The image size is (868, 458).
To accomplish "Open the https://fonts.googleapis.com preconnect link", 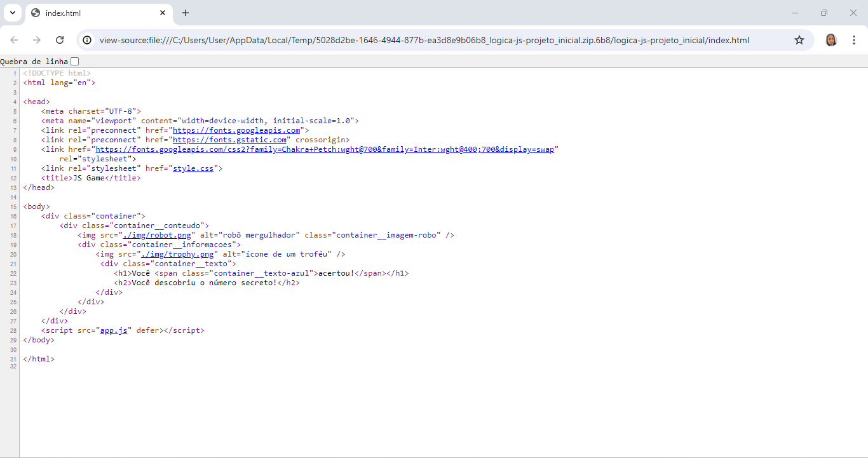I will point(236,130).
